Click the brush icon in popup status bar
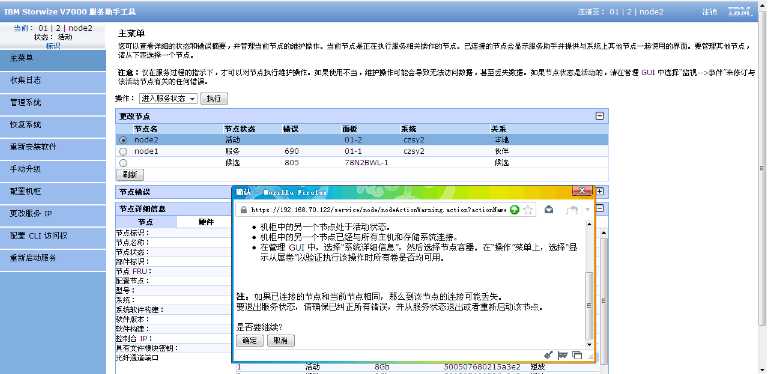 (549, 355)
